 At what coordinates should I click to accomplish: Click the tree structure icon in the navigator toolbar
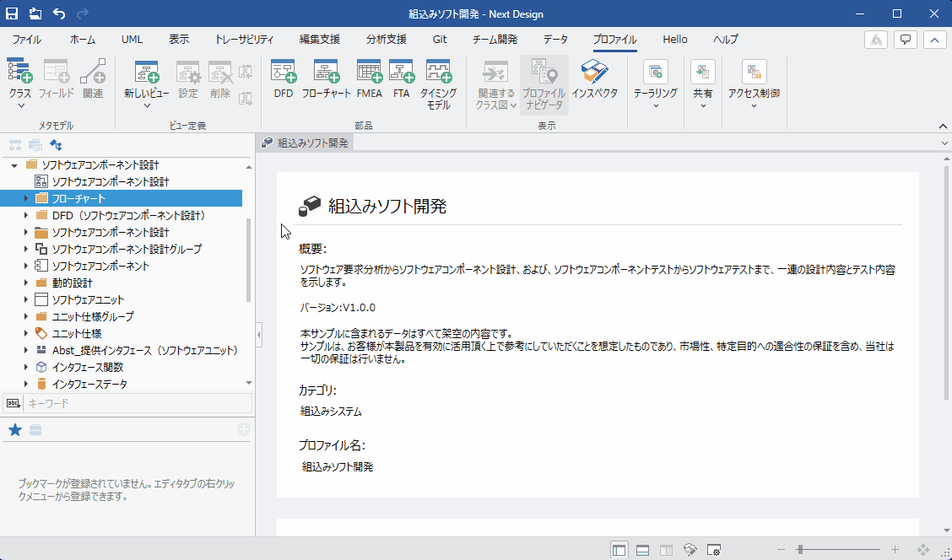[15, 145]
